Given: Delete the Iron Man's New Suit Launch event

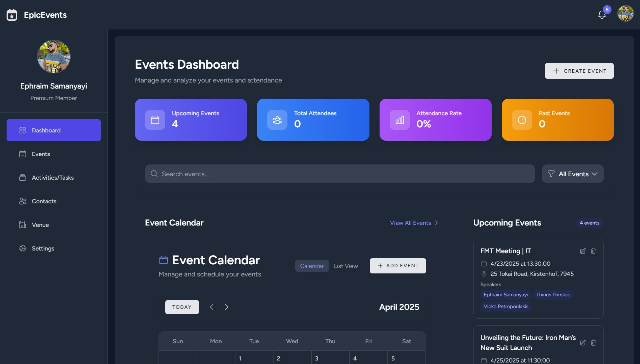Looking at the screenshot, I should (x=593, y=343).
